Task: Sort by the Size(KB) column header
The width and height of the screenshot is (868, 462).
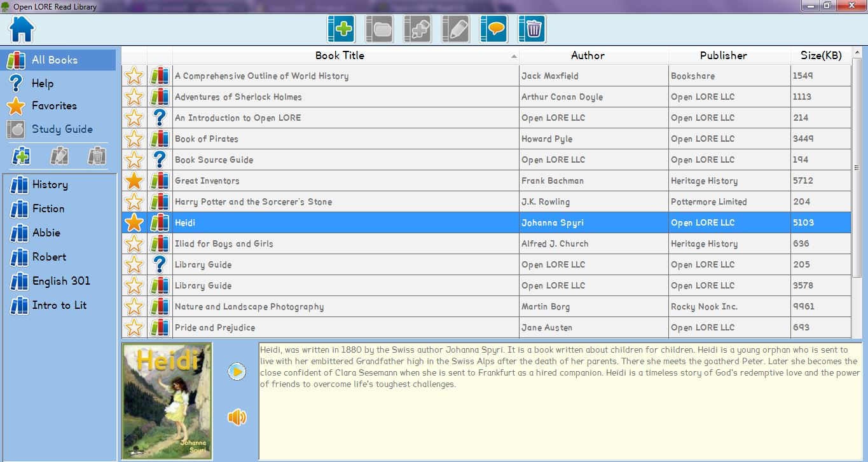Action: coord(821,55)
